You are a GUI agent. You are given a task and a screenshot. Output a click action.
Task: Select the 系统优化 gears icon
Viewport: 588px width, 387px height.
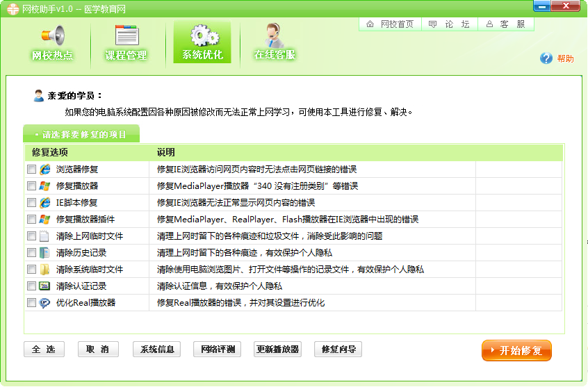(202, 36)
